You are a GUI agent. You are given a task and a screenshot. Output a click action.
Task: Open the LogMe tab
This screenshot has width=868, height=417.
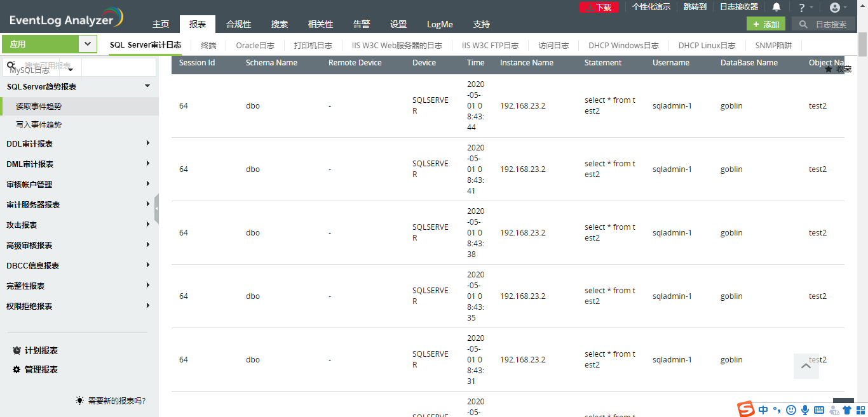pyautogui.click(x=440, y=25)
